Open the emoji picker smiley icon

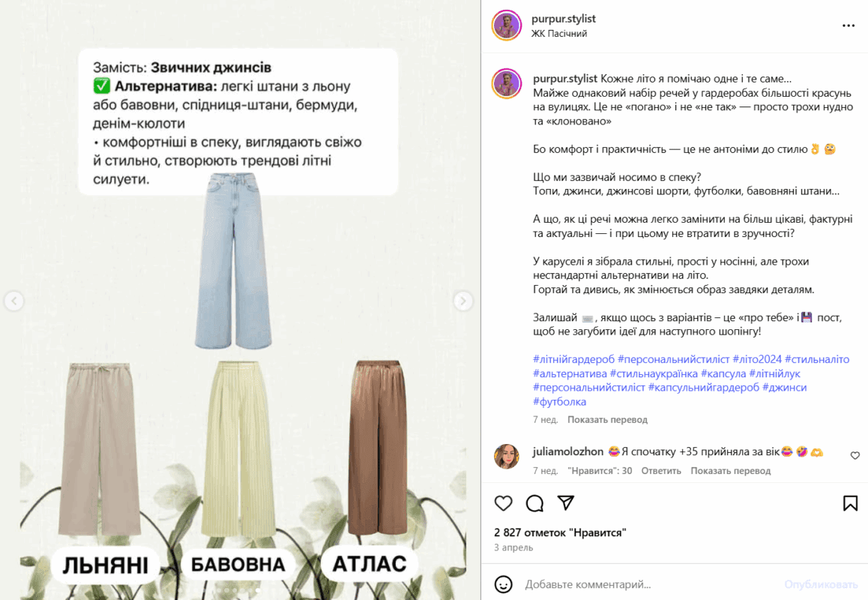503,584
